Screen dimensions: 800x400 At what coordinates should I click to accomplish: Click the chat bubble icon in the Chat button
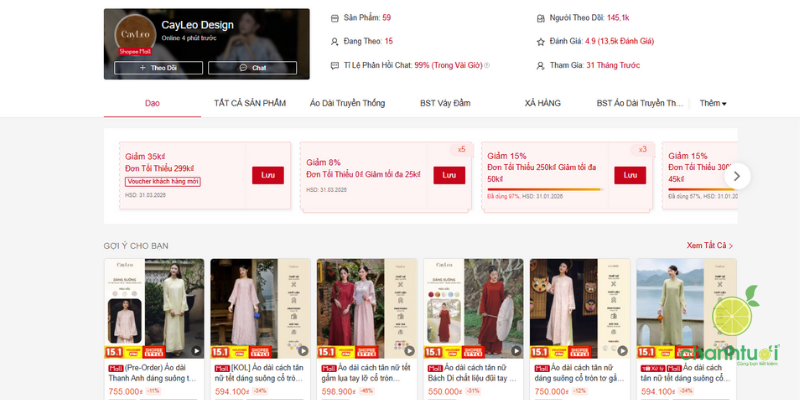click(241, 68)
